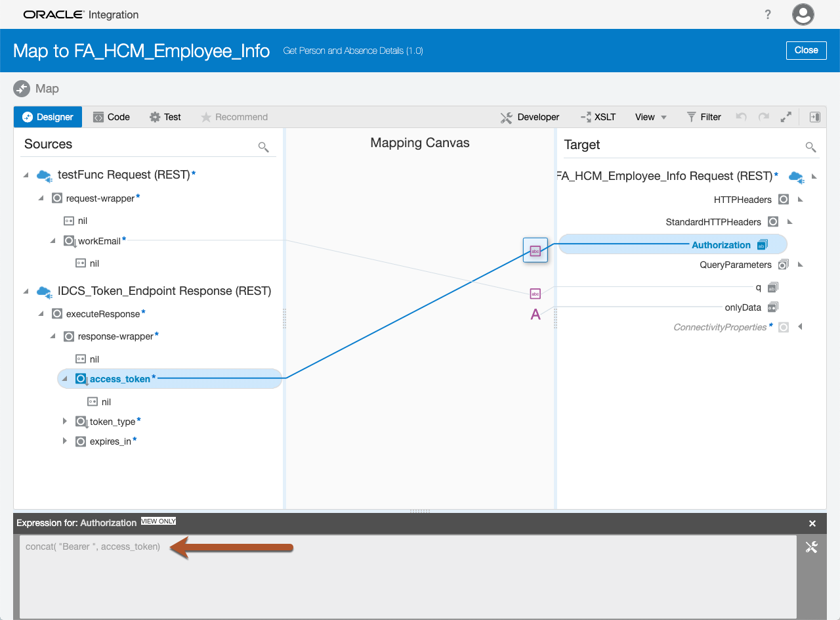Click the q parameter icon
The width and height of the screenshot is (840, 620).
coord(772,287)
